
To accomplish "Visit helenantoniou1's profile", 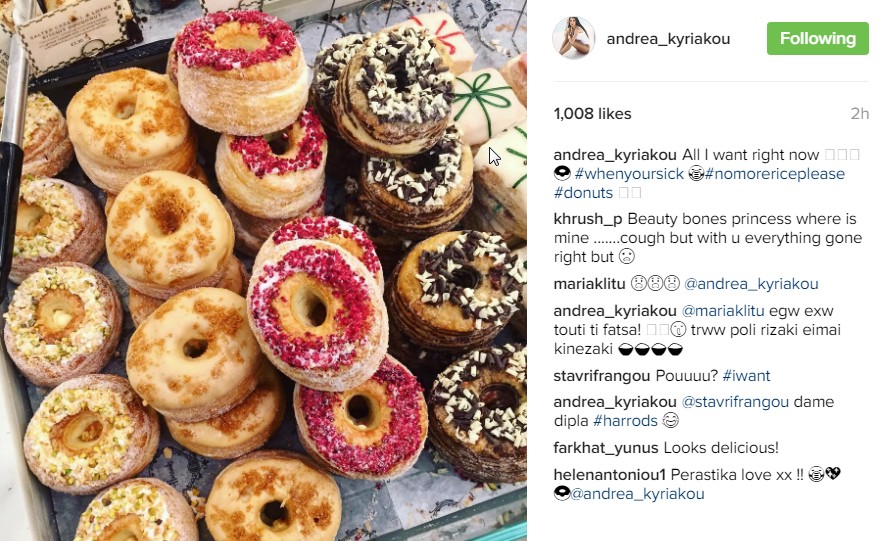I will pos(610,475).
